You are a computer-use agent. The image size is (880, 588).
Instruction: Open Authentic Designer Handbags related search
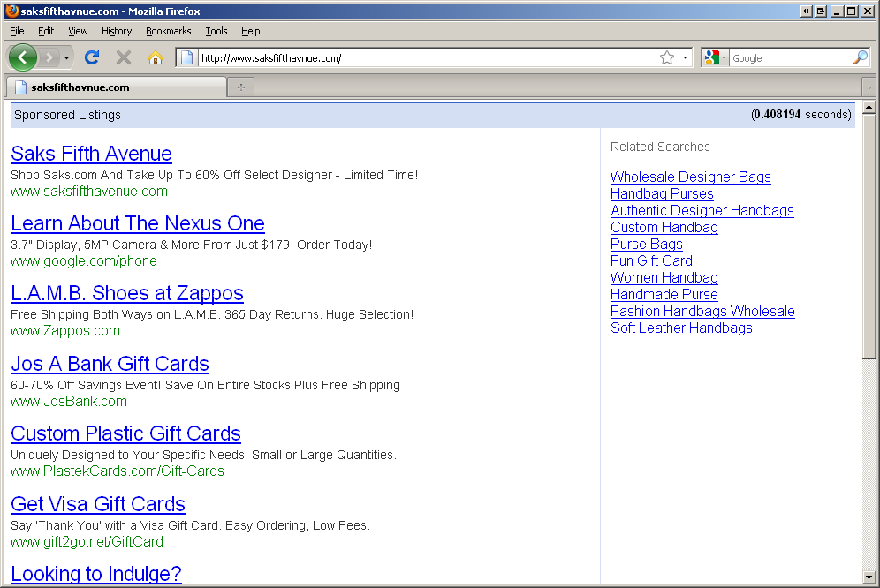(702, 210)
